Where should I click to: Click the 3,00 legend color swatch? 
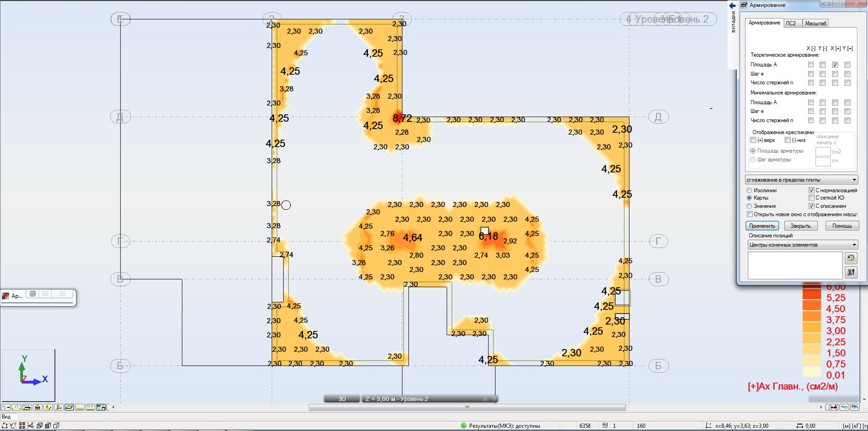812,327
